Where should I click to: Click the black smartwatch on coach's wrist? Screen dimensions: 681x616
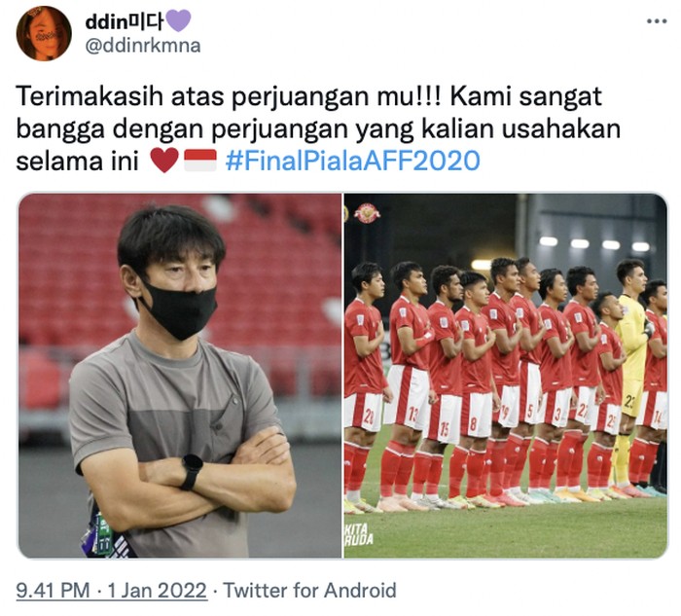[192, 470]
